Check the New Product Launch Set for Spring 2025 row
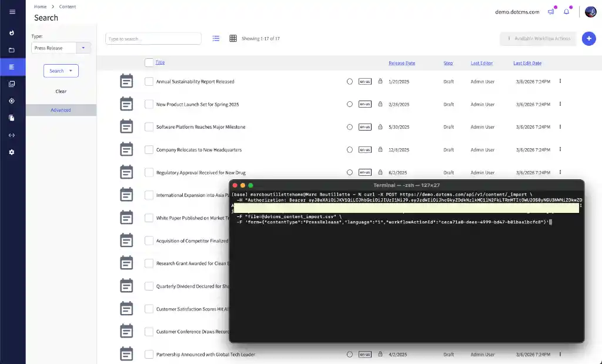The width and height of the screenshot is (602, 364). (x=149, y=104)
